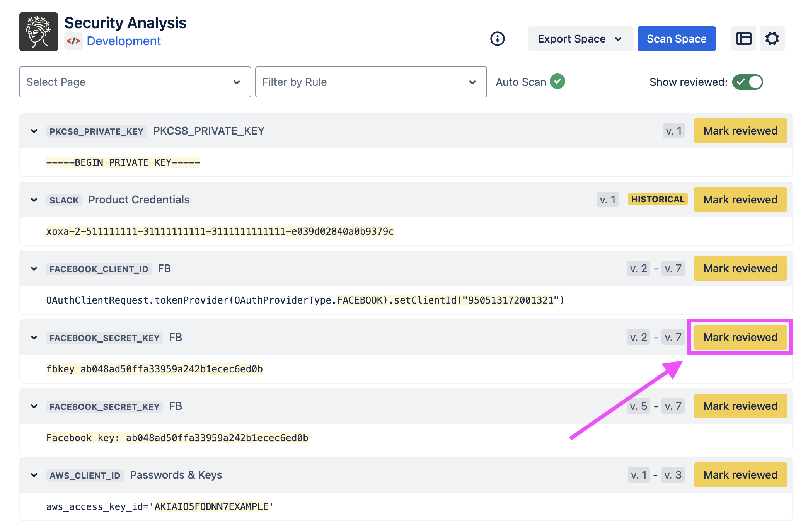Collapse the PKCS8_PRIVATE_KEY finding
808x532 pixels.
(x=34, y=131)
